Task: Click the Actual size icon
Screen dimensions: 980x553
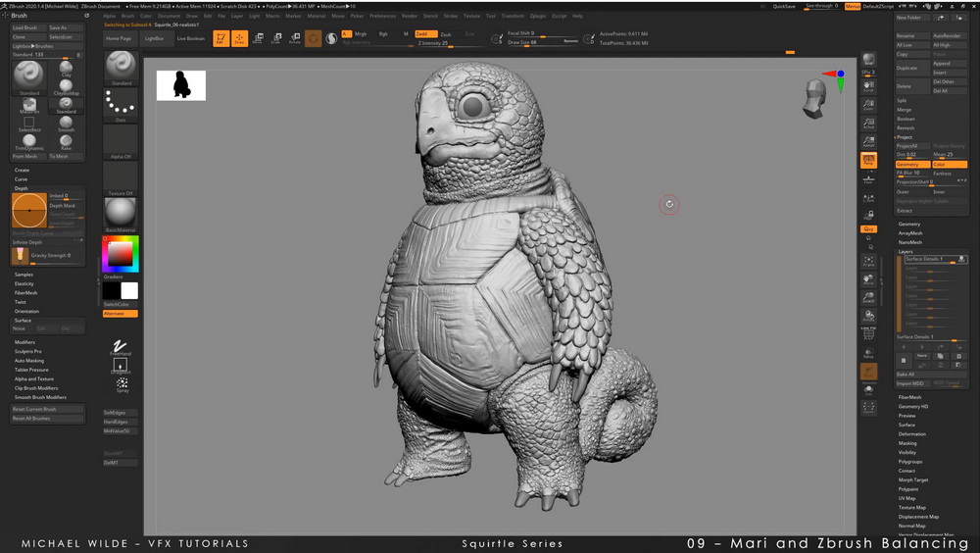Action: tap(868, 124)
